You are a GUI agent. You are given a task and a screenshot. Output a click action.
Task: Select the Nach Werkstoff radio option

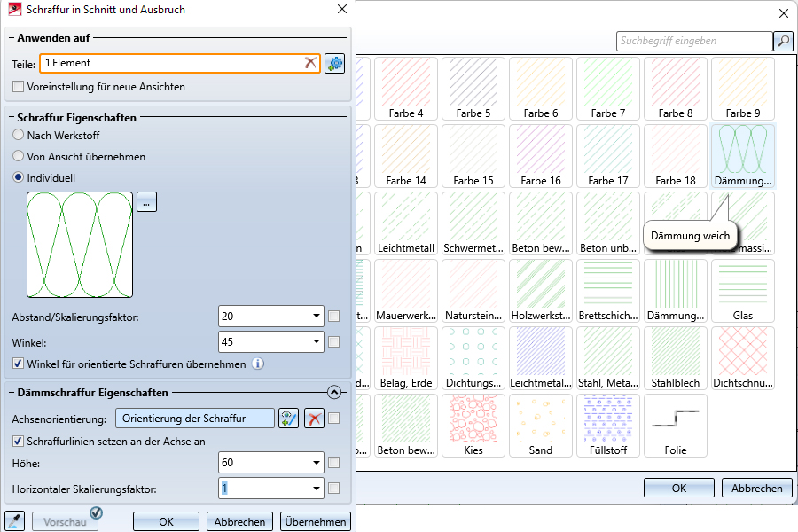[x=19, y=136]
